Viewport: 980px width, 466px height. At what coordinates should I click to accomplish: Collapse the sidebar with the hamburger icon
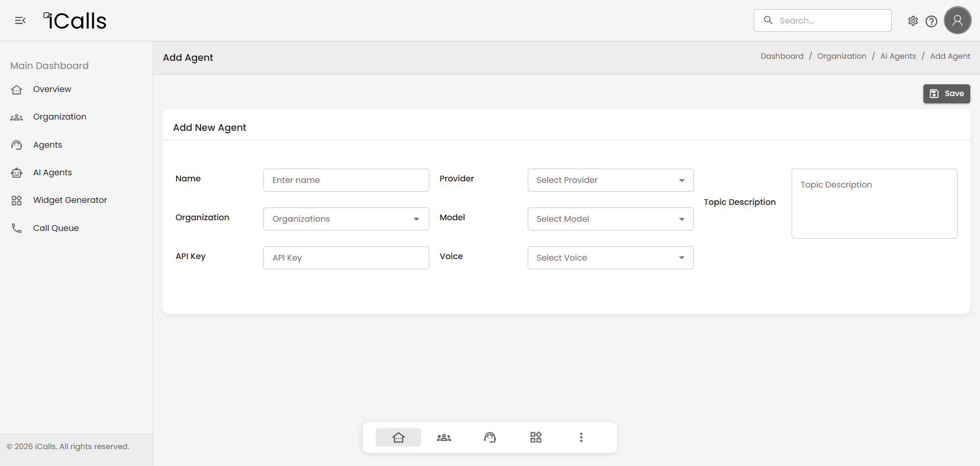pos(20,20)
